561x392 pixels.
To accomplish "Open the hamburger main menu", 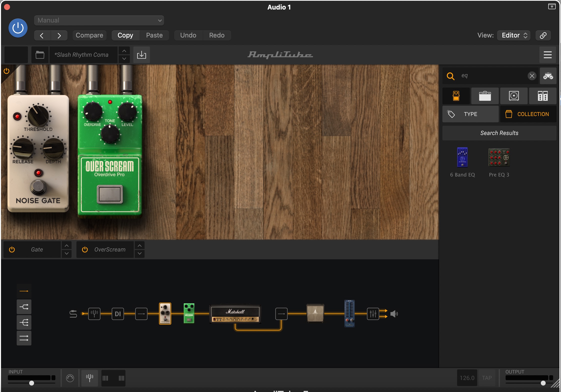I will click(x=547, y=55).
